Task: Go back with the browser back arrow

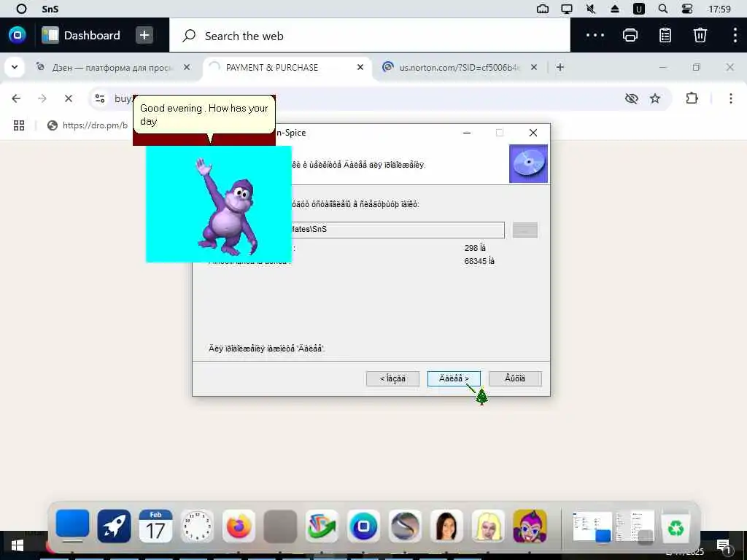Action: coord(16,98)
